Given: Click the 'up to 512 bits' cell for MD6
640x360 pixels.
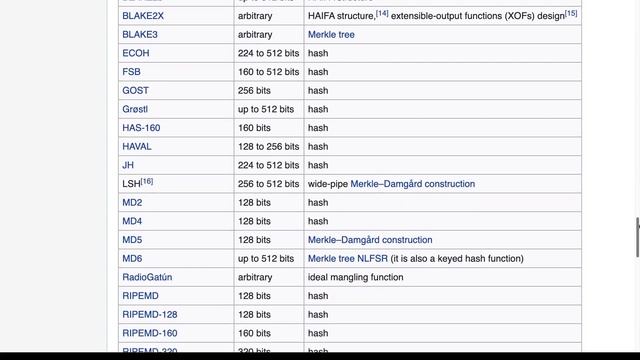Looking at the screenshot, I should coord(269,259).
